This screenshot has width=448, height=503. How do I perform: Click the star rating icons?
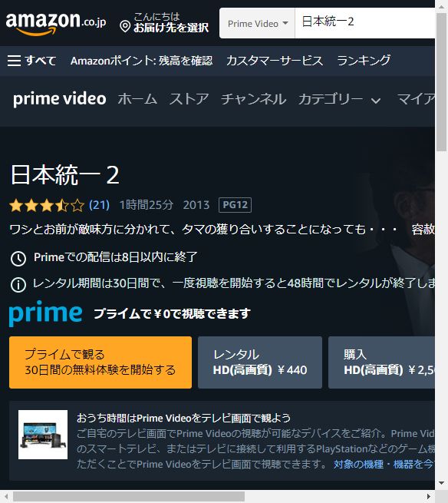pos(47,205)
